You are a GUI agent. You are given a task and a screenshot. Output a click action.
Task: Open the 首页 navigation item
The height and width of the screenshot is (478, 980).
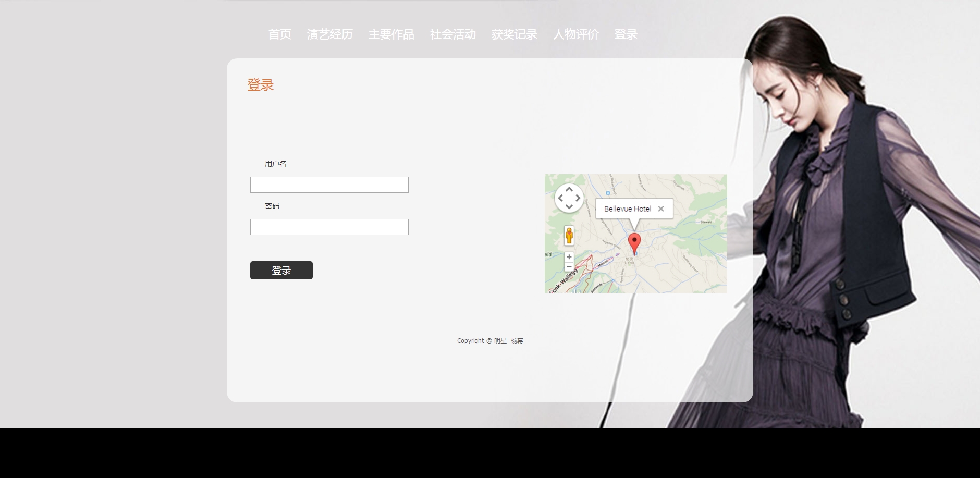(x=279, y=34)
